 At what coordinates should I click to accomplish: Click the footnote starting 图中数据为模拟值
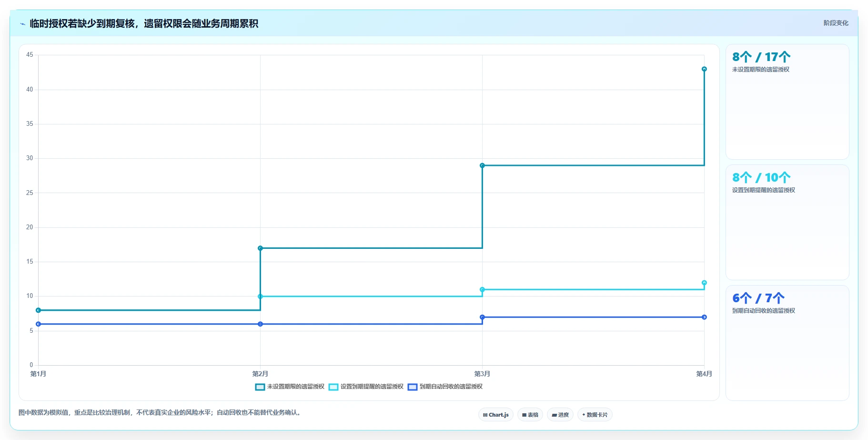click(161, 413)
